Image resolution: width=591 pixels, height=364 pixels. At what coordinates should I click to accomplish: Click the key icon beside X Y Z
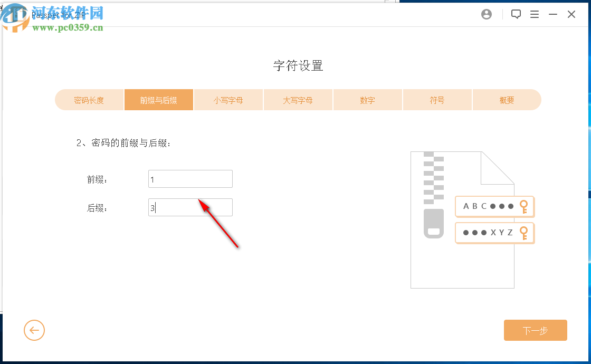pyautogui.click(x=524, y=233)
